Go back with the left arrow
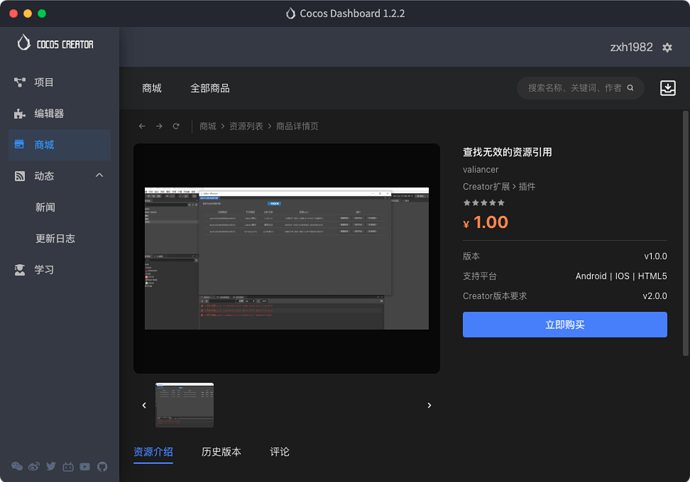 (142, 126)
